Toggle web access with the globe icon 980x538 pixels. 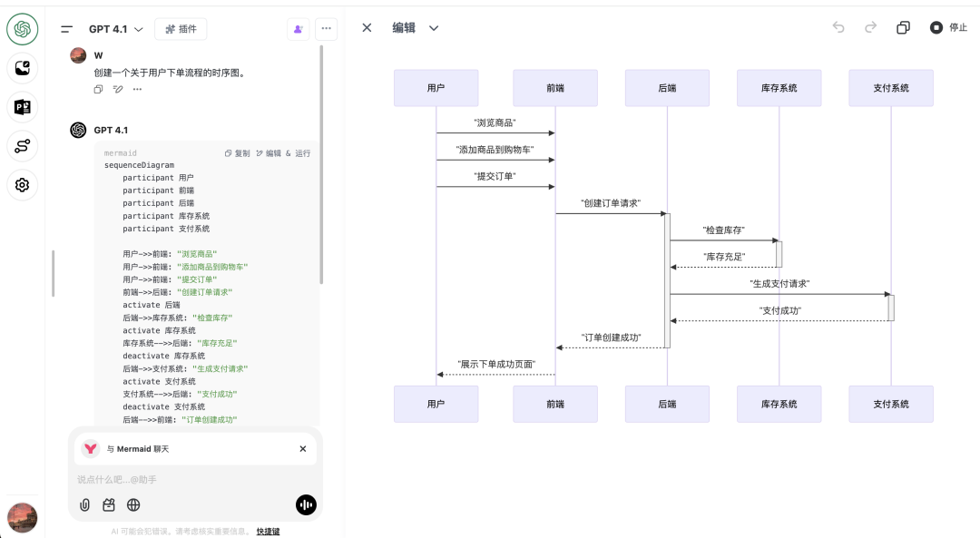pos(133,504)
